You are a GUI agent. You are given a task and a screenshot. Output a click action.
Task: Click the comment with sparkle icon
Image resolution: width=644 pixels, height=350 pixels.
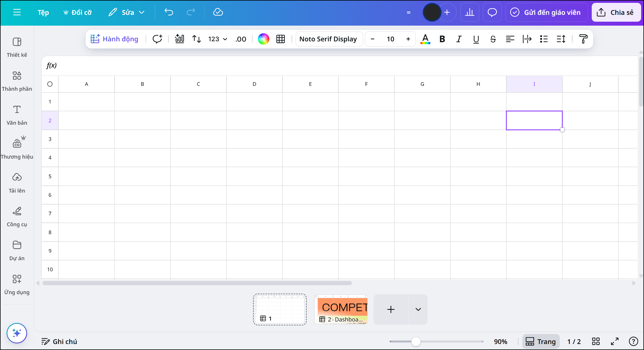pyautogui.click(x=157, y=39)
